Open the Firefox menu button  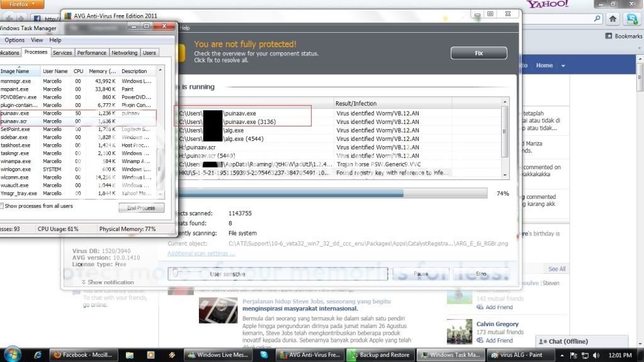21,4
